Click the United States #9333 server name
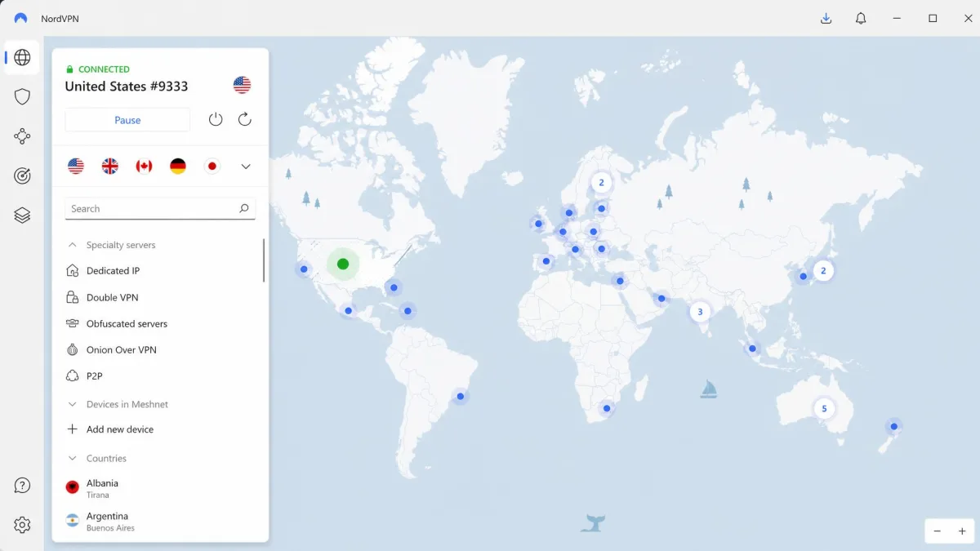The image size is (980, 551). click(127, 86)
